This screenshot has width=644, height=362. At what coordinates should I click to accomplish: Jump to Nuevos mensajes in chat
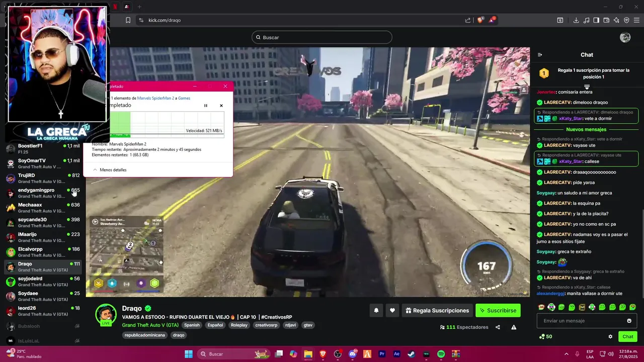coord(586,130)
